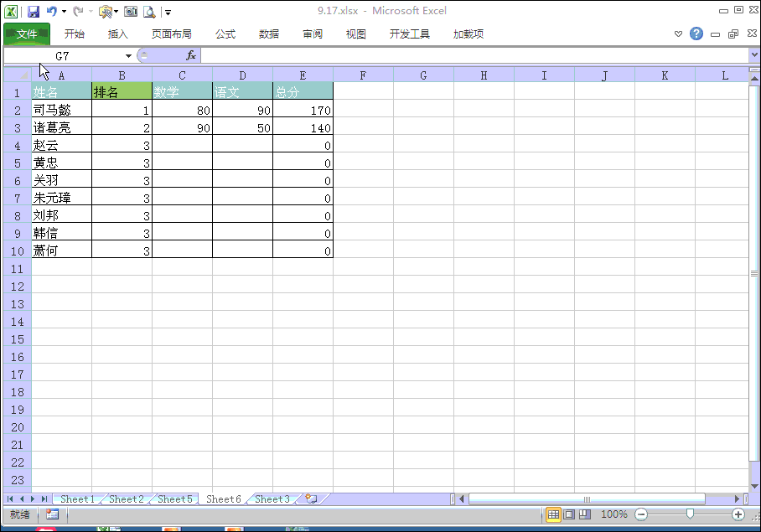Image resolution: width=761 pixels, height=532 pixels.
Task: Open the 开发工具 ribbon tab
Action: click(410, 34)
